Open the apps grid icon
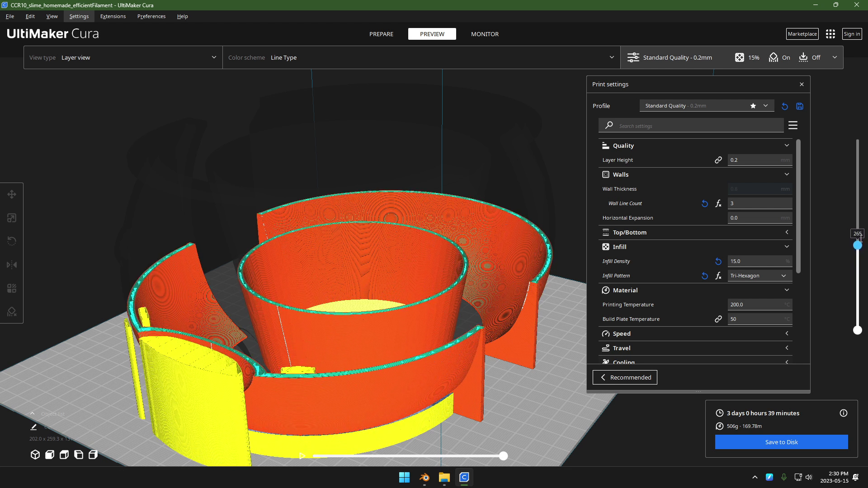 [x=830, y=34]
